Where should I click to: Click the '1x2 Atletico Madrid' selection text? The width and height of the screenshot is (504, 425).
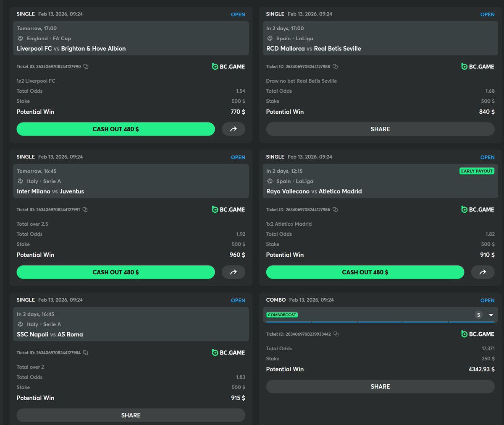[x=289, y=224]
